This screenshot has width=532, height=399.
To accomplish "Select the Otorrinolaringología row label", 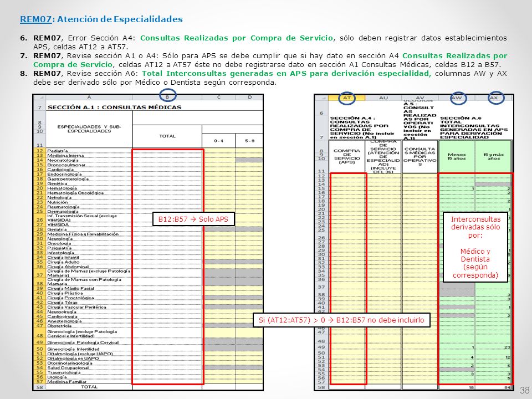I will (70, 363).
